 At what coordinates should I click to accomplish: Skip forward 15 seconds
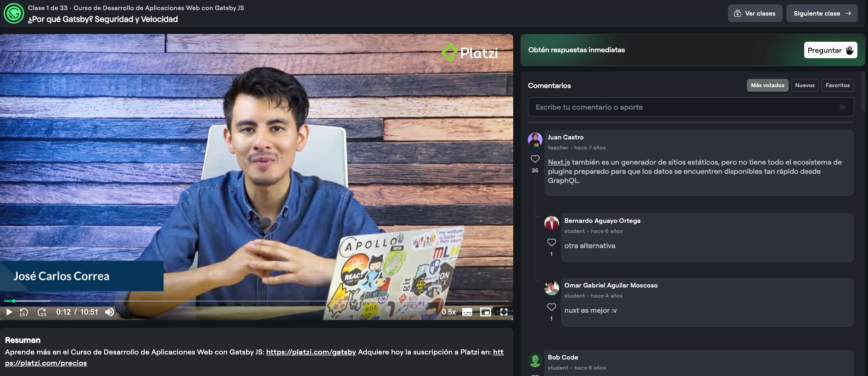coord(42,312)
